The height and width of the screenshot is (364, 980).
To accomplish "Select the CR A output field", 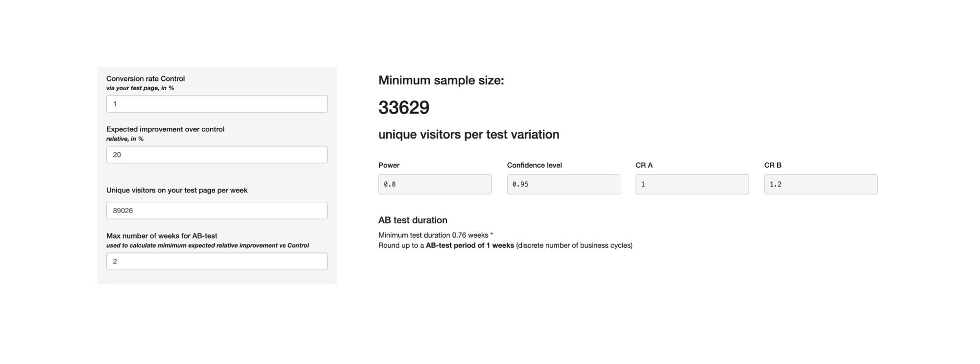I will point(692,184).
